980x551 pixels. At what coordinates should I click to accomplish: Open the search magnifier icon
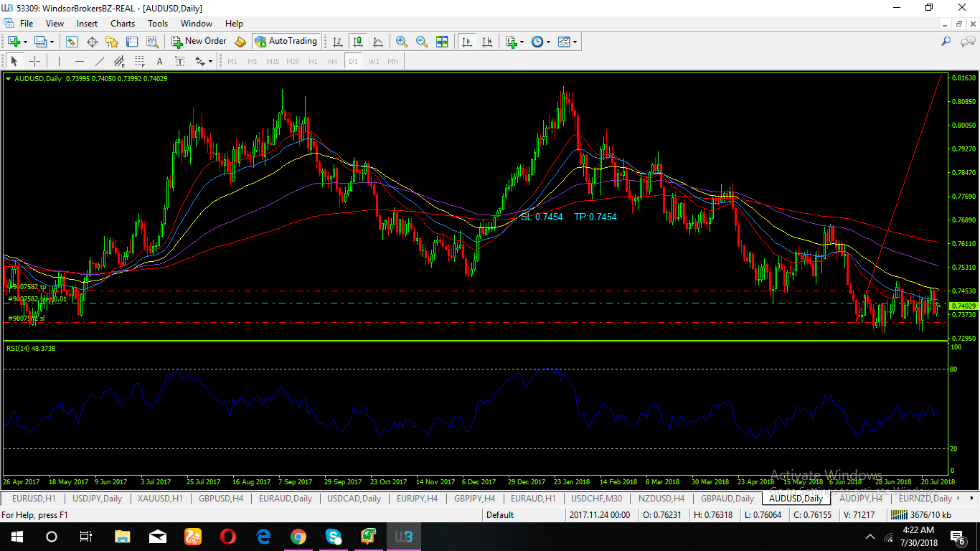[x=947, y=42]
